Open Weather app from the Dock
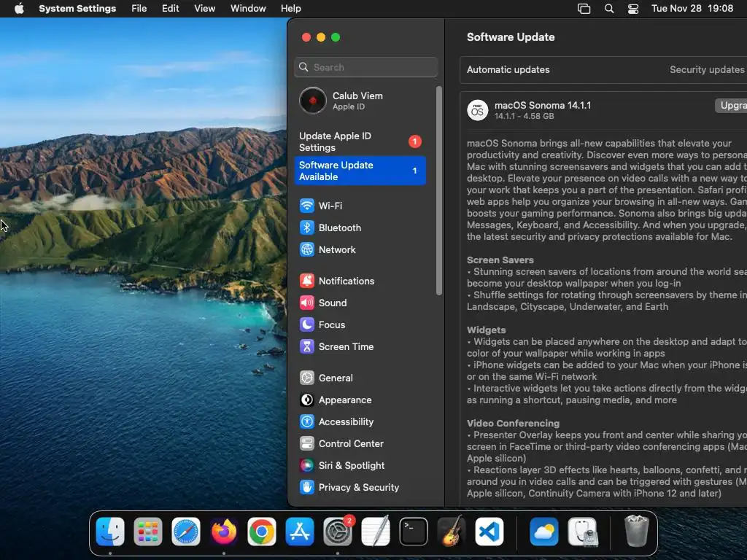Image resolution: width=747 pixels, height=560 pixels. tap(544, 532)
